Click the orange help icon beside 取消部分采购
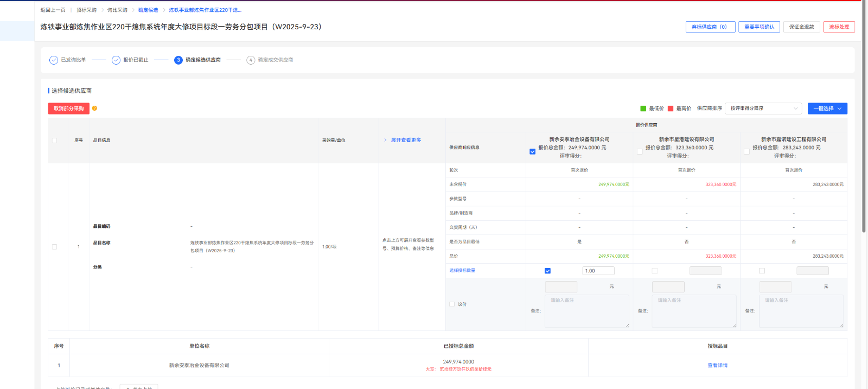This screenshot has width=868, height=389. (94, 109)
